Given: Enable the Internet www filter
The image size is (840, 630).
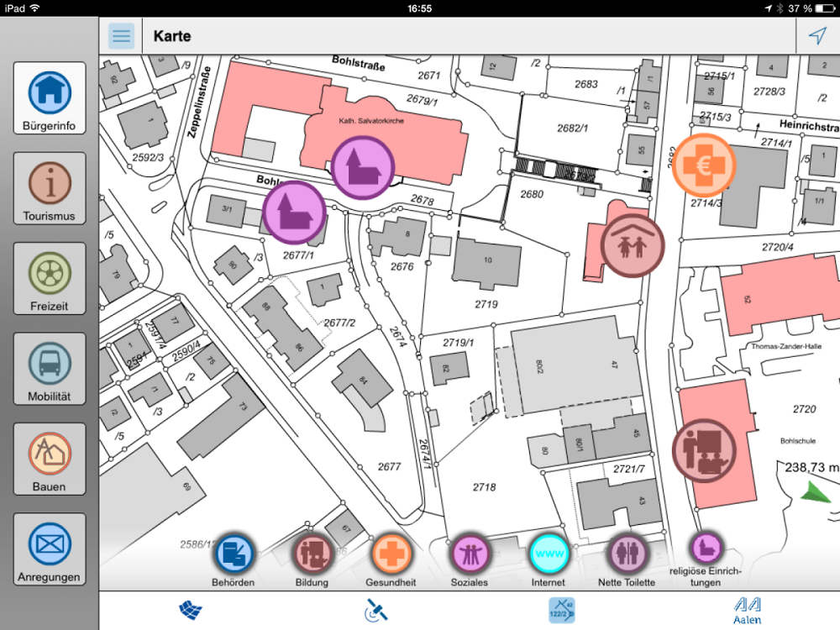Looking at the screenshot, I should pyautogui.click(x=549, y=554).
